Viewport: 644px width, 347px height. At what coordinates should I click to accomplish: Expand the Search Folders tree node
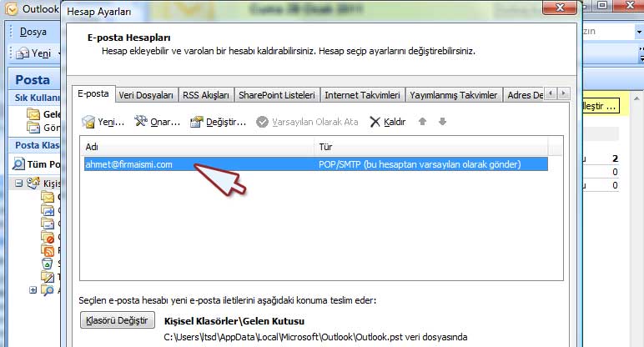click(x=33, y=290)
